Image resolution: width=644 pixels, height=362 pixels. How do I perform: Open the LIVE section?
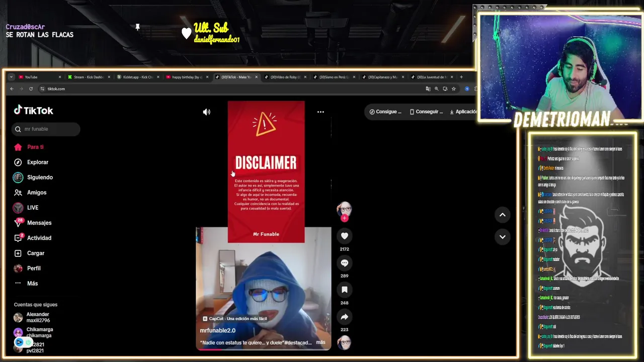pyautogui.click(x=26, y=208)
